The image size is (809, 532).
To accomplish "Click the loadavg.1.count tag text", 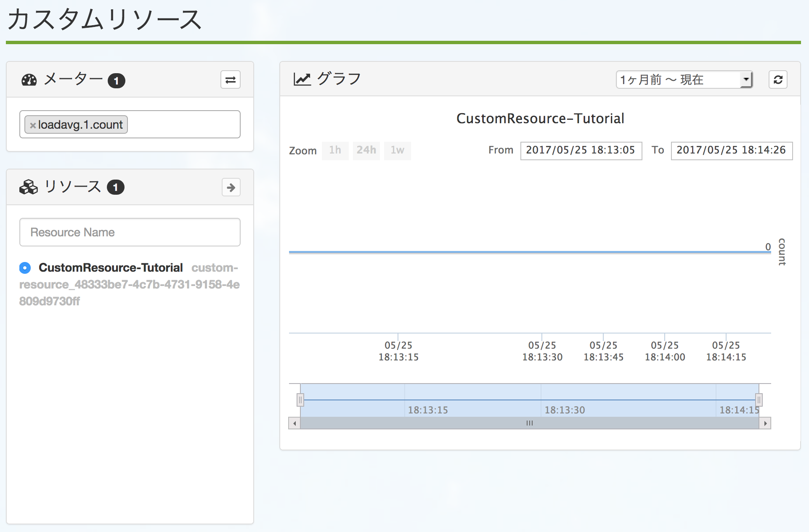I will 80,125.
